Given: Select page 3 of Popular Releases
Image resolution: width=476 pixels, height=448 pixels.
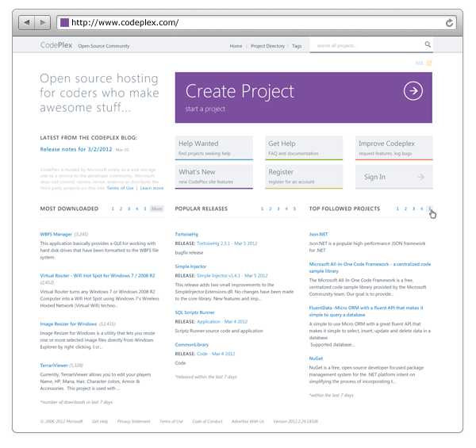Looking at the screenshot, I should click(278, 209).
